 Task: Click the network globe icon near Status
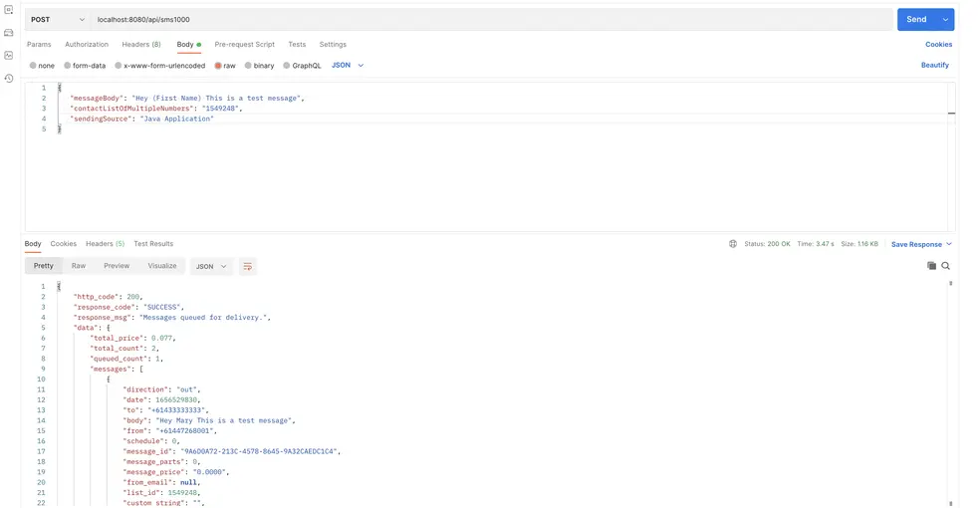click(x=732, y=244)
